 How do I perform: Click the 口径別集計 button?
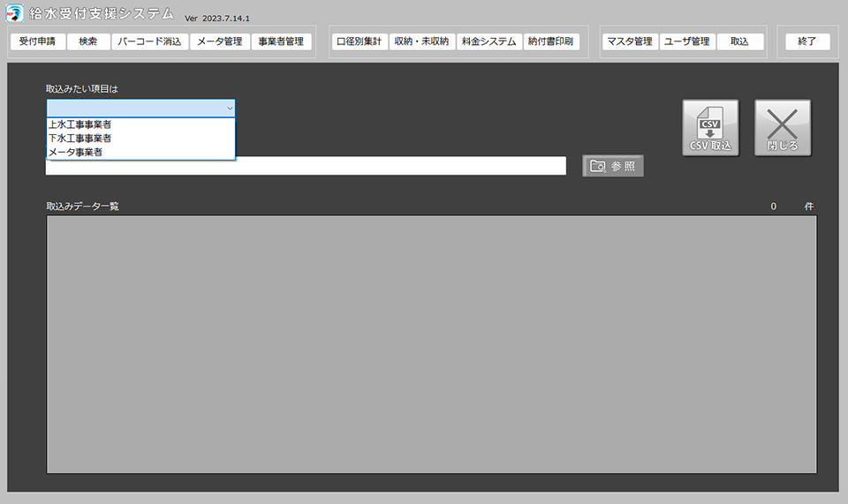pyautogui.click(x=359, y=41)
